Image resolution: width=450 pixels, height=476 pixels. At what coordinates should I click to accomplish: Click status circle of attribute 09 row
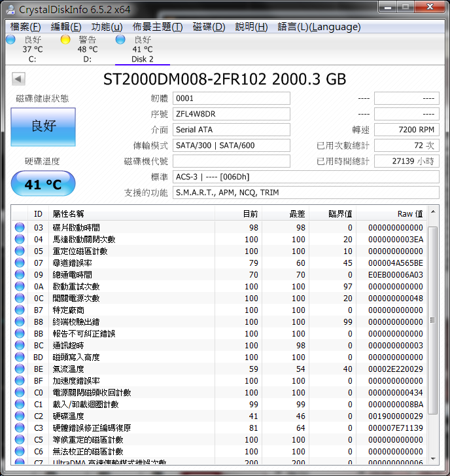pyautogui.click(x=20, y=275)
